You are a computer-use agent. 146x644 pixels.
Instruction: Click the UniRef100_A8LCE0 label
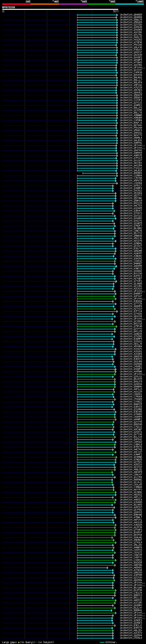tap(131, 631)
